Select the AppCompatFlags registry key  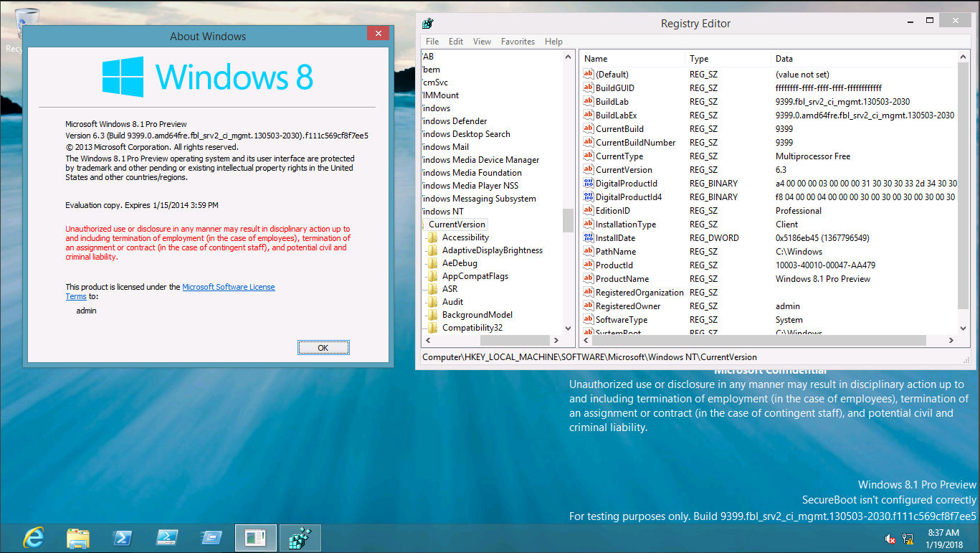(475, 276)
